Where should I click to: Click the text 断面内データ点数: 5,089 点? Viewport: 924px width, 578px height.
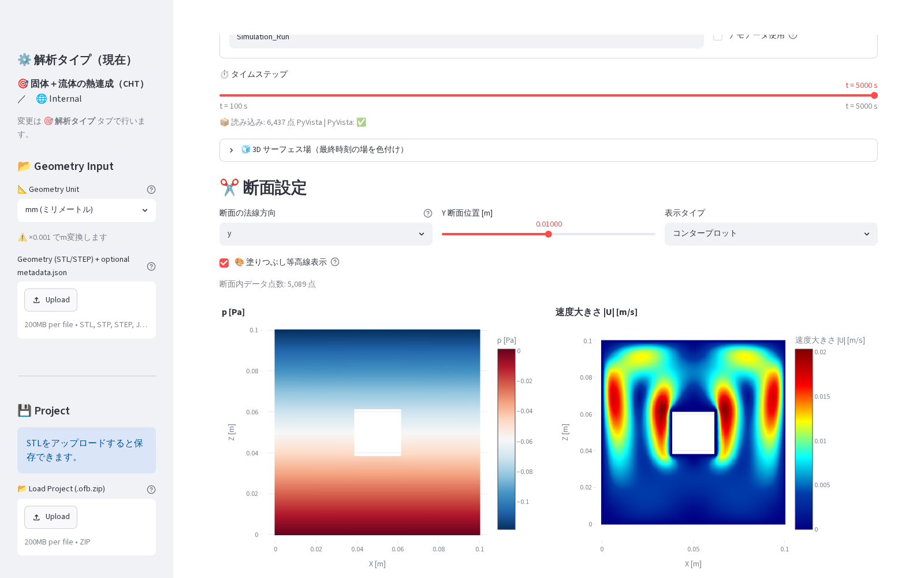pos(267,284)
